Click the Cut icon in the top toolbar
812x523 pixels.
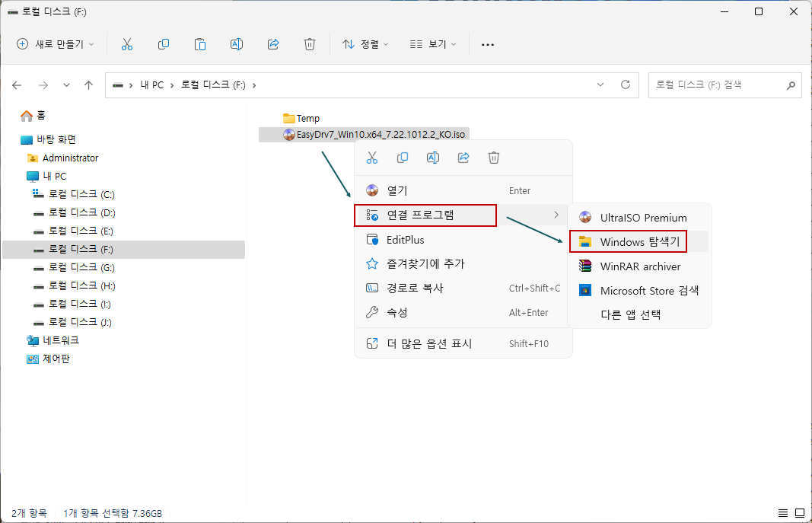click(x=127, y=44)
